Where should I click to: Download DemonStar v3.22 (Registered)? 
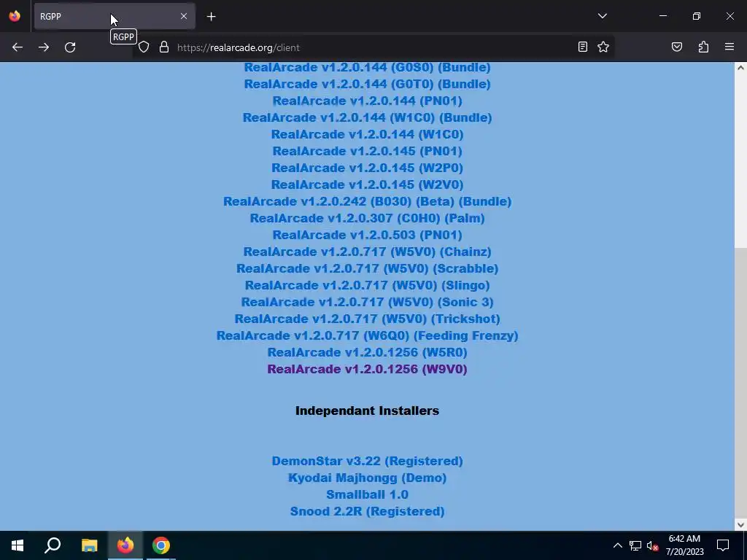pos(368,461)
